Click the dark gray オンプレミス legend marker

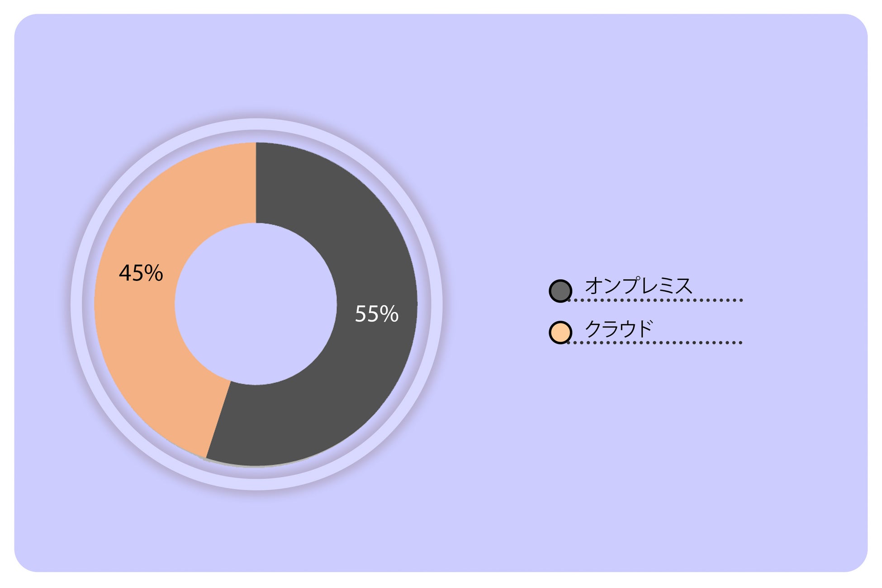560,291
